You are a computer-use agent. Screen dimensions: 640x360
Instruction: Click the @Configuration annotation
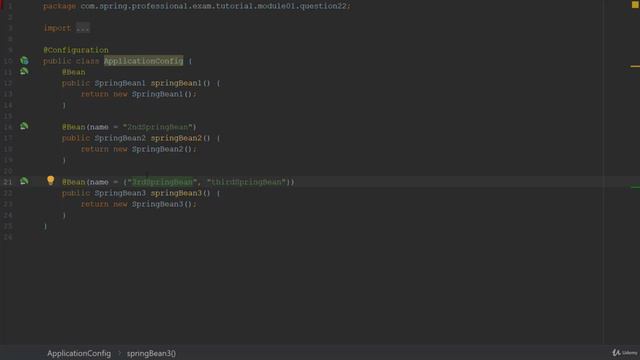(x=76, y=50)
